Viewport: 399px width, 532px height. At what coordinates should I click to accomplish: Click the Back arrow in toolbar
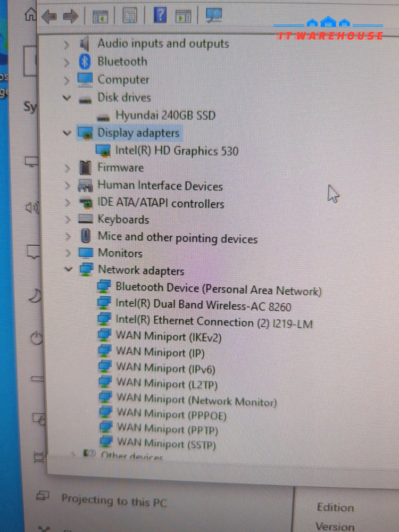point(49,16)
